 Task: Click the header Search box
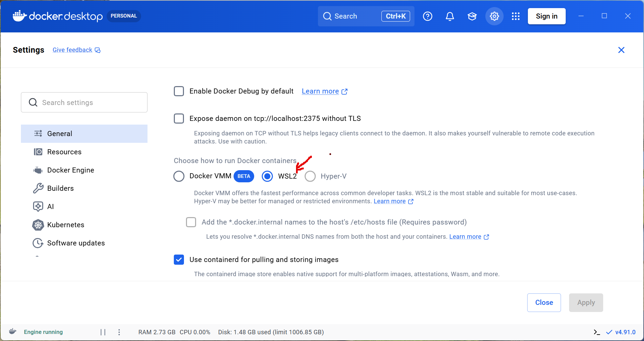[x=366, y=16]
